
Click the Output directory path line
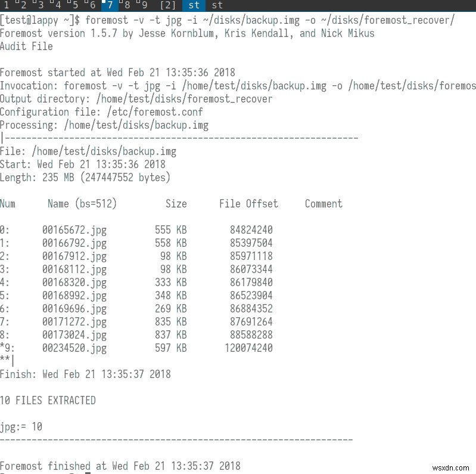(136, 99)
